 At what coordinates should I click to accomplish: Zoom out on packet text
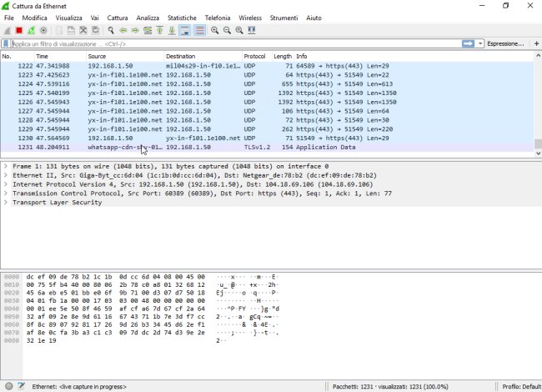tap(227, 30)
